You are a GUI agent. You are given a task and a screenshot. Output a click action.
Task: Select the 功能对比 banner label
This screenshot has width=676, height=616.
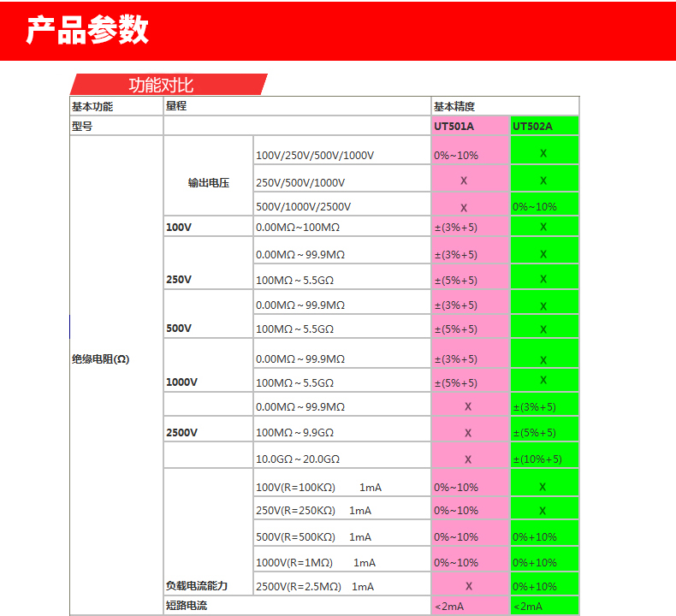click(x=161, y=85)
